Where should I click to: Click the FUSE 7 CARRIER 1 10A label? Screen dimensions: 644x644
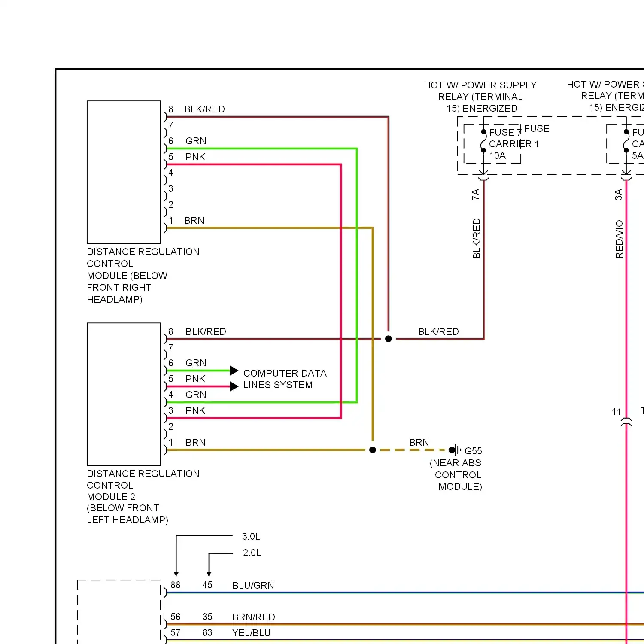pos(514,144)
